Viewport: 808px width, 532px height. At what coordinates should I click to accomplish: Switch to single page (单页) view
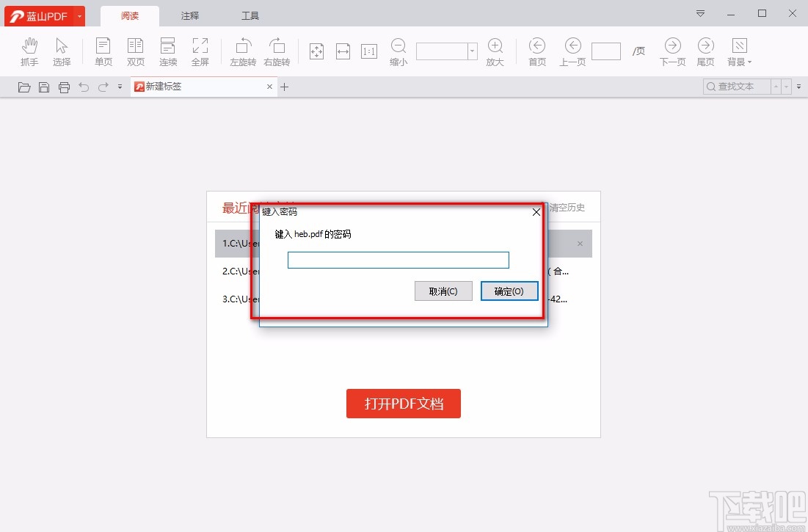coord(103,51)
